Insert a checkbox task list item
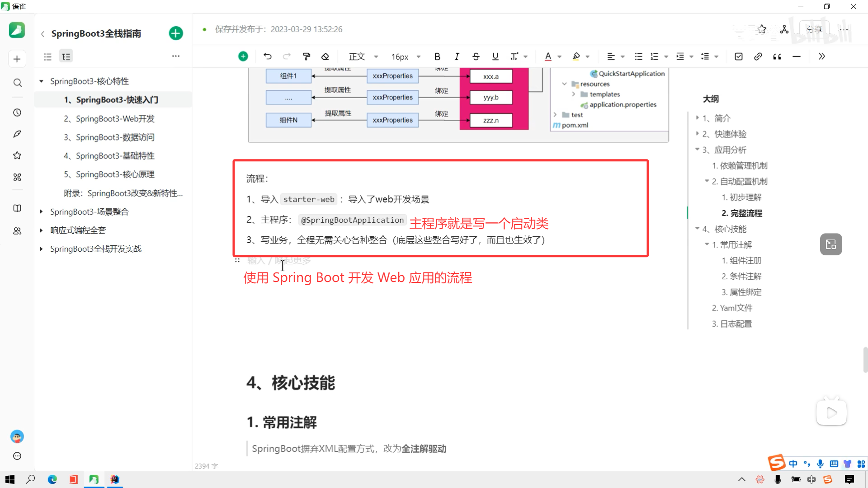Viewport: 868px width, 488px height. coord(738,56)
